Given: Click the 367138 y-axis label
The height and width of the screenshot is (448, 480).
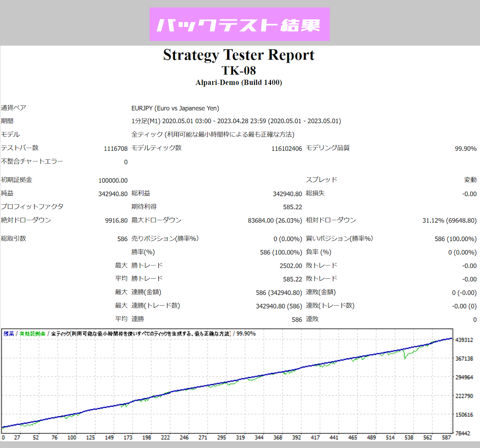Looking at the screenshot, I should (x=464, y=359).
